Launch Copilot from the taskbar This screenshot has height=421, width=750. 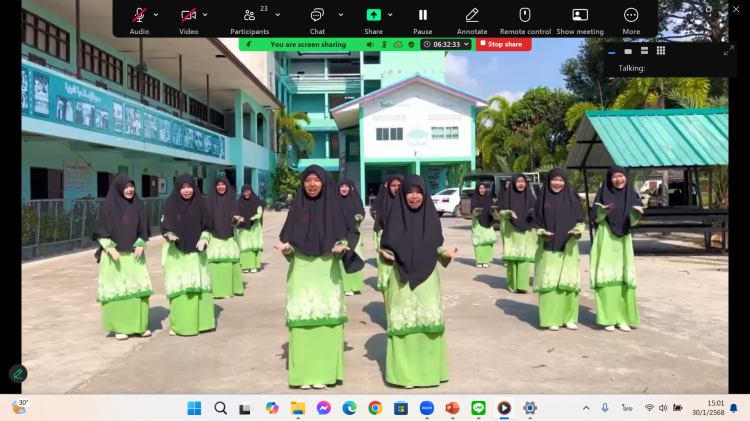272,408
